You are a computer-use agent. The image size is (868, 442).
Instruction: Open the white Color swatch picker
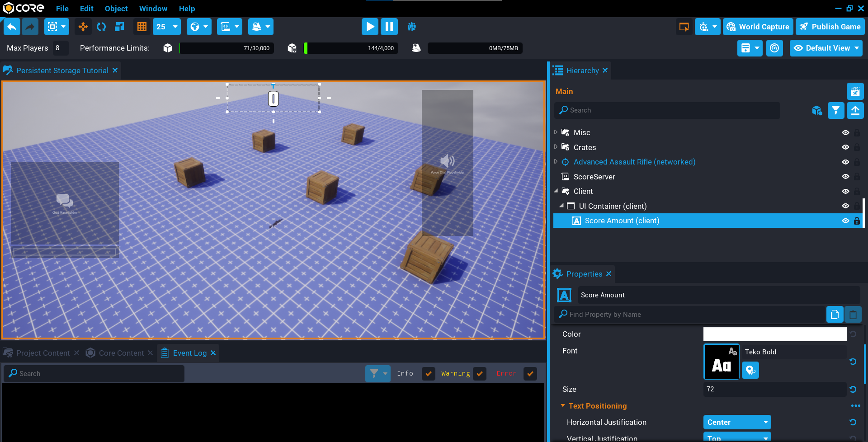coord(774,334)
